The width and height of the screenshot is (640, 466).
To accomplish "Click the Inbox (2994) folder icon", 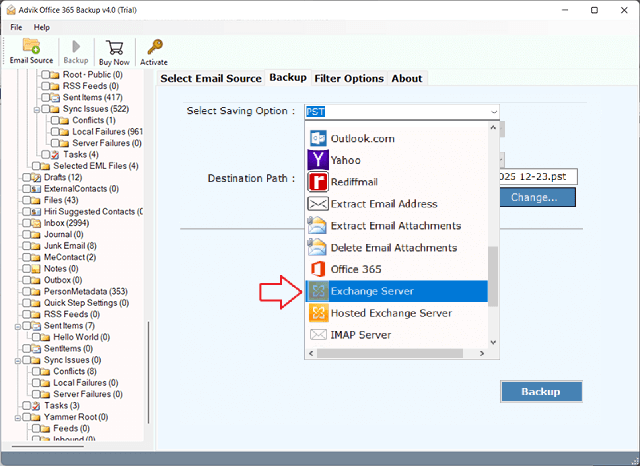I will (x=36, y=223).
